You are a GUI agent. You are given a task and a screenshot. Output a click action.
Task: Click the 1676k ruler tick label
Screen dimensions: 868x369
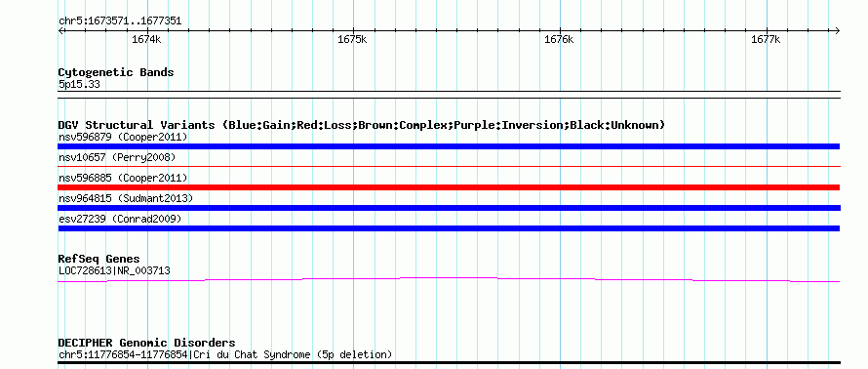click(559, 39)
